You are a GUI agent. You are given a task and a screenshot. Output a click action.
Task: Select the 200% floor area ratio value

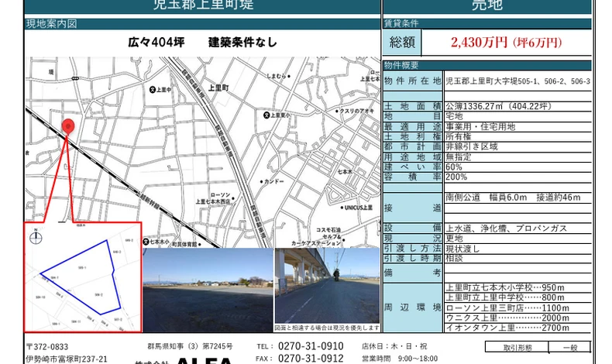(x=456, y=177)
